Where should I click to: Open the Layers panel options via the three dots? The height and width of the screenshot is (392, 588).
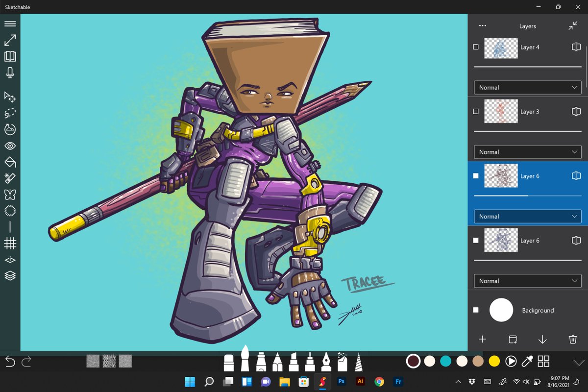pyautogui.click(x=482, y=26)
